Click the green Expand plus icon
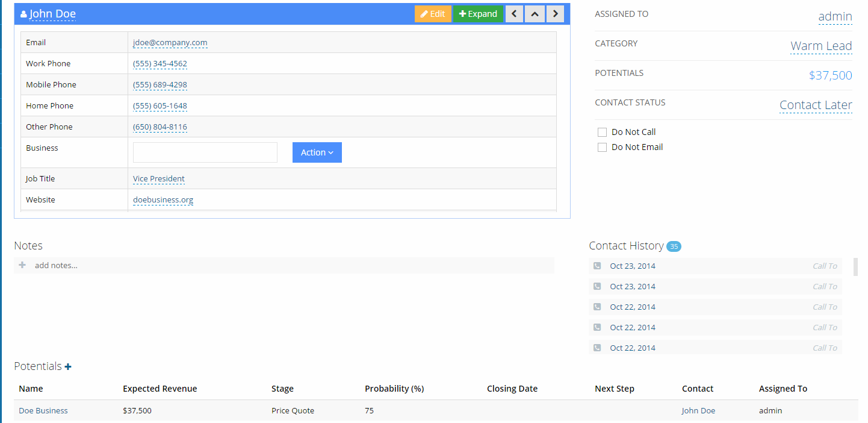Viewport: 868px width, 423px height. point(462,13)
